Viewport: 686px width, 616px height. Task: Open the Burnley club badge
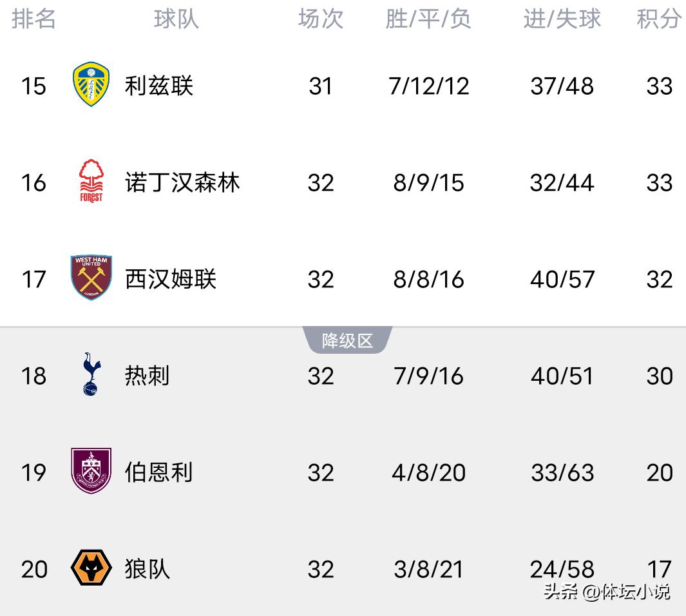coord(91,471)
